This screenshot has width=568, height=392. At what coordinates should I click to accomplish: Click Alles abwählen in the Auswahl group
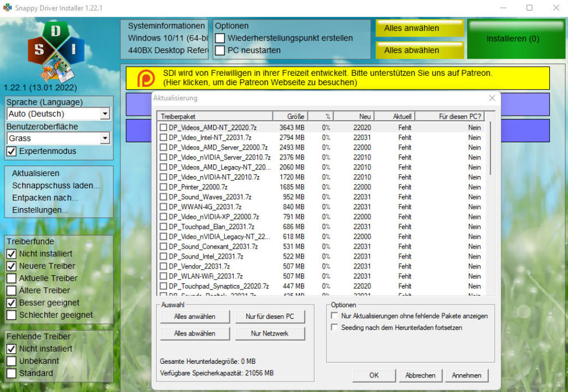click(195, 334)
